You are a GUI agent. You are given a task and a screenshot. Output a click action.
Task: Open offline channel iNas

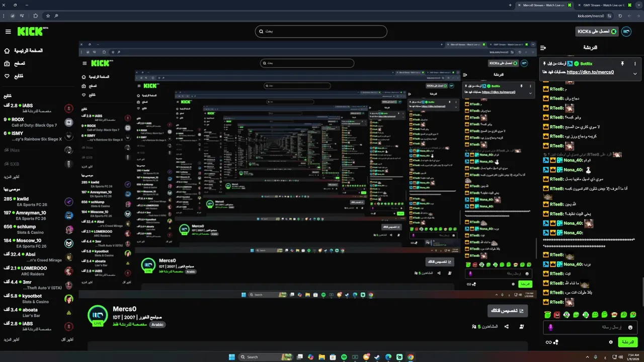tap(38, 150)
